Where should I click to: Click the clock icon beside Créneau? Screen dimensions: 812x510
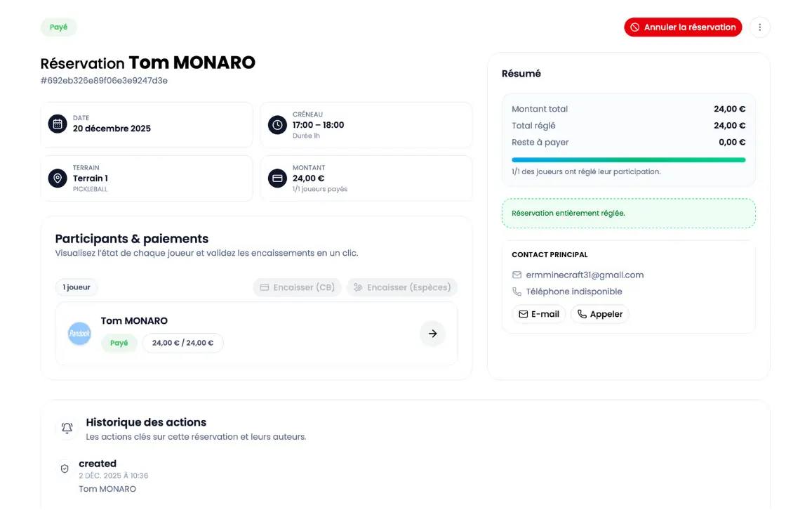277,125
